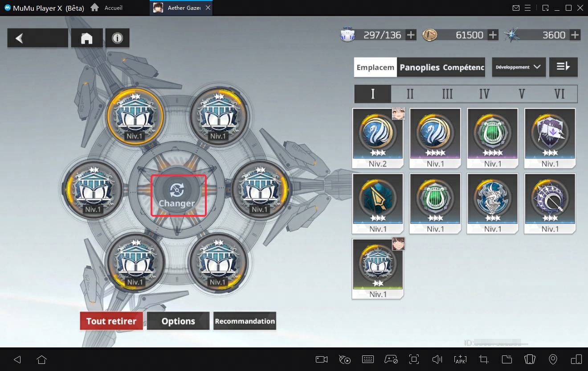The height and width of the screenshot is (371, 588).
Task: Install an APK with APK icon
Action: [460, 359]
